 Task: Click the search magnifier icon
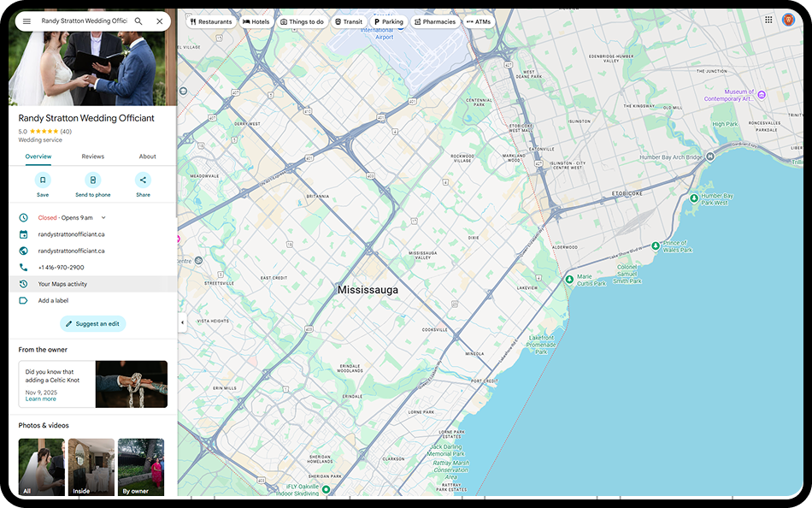(138, 21)
